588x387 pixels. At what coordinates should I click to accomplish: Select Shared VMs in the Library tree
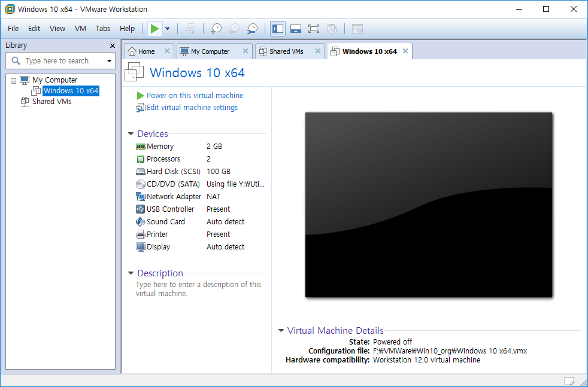pos(51,102)
